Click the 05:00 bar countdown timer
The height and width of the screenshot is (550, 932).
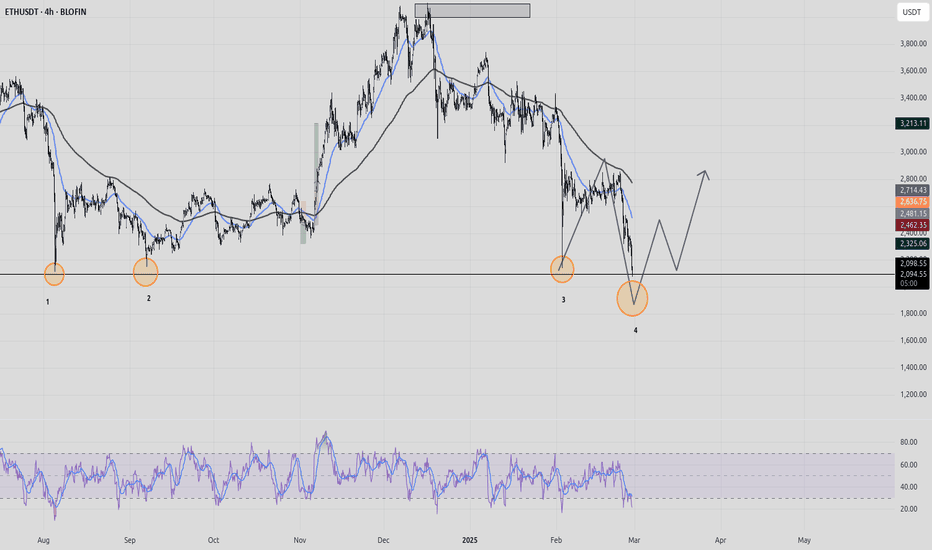[908, 284]
